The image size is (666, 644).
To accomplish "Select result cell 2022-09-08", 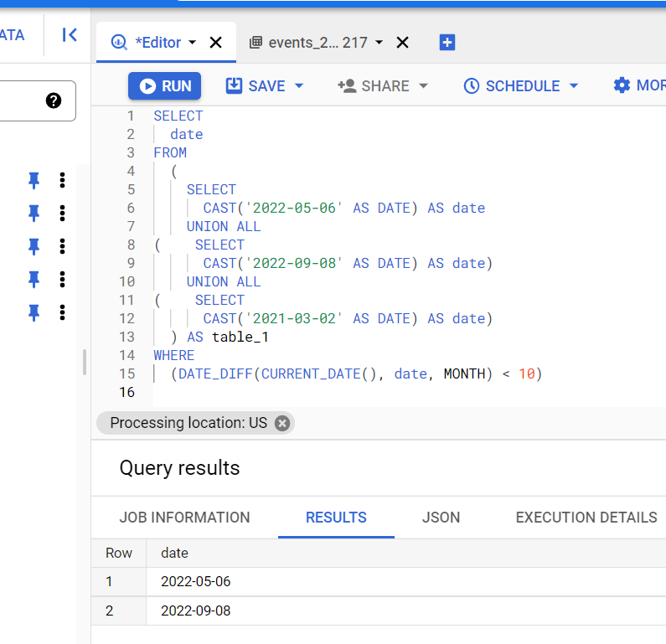I will [196, 611].
